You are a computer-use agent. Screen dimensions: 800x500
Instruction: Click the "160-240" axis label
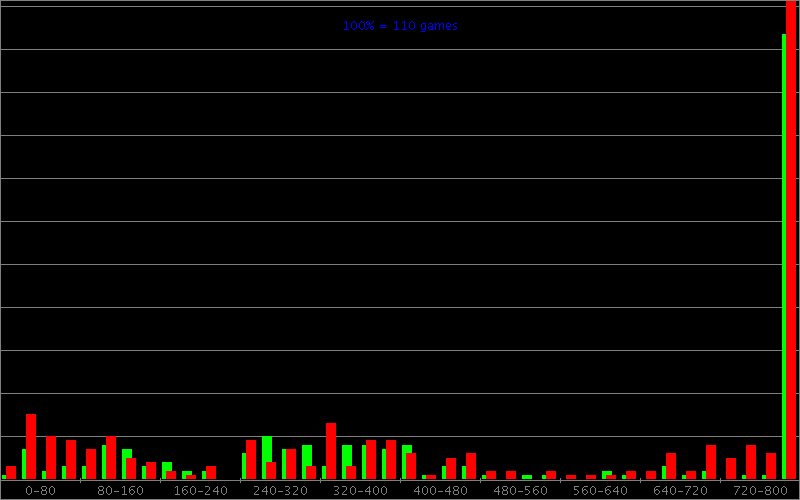(201, 491)
